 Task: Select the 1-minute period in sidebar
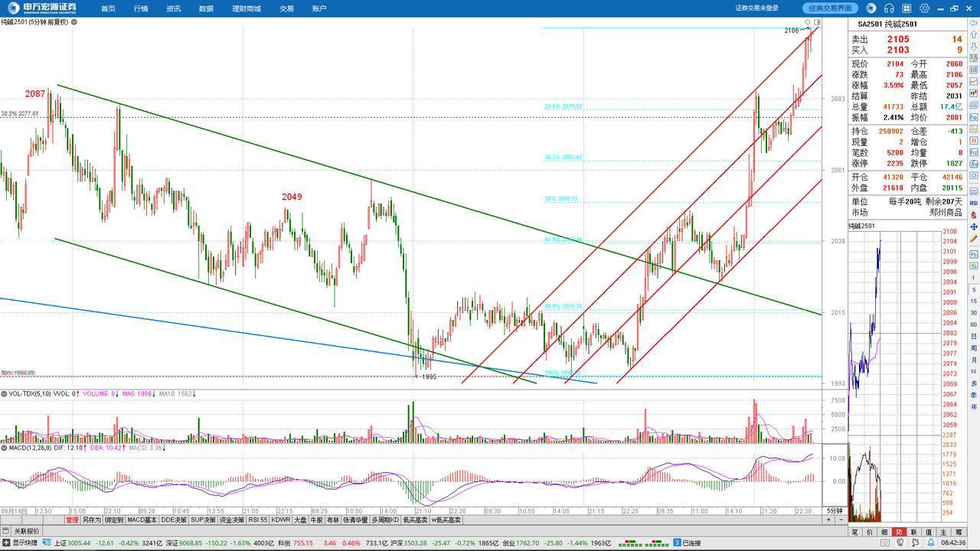tap(973, 277)
